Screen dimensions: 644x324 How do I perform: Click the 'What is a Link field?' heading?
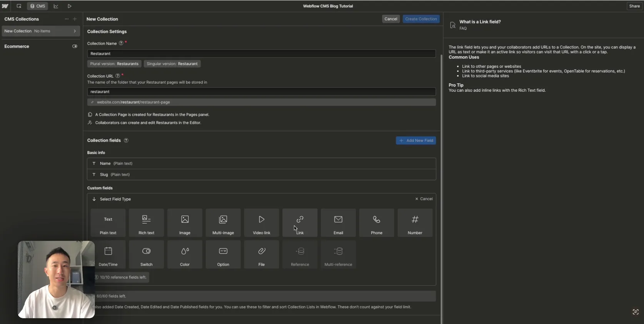(x=480, y=22)
